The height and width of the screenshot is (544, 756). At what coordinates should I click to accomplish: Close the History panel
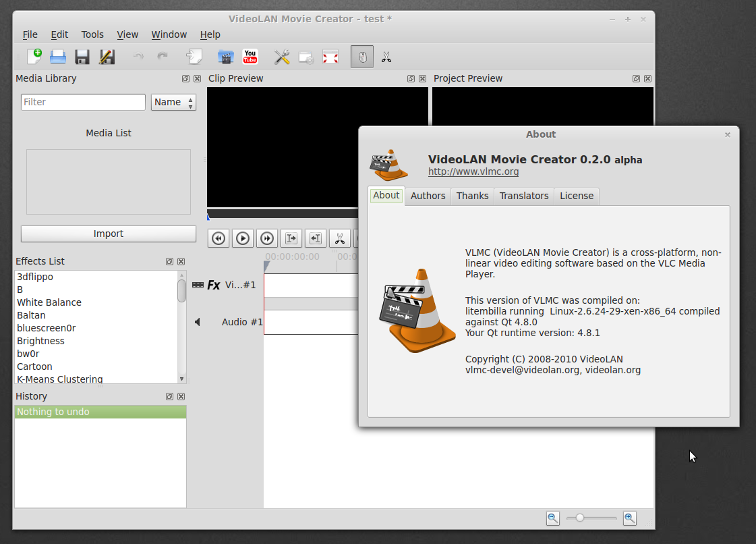[x=181, y=397]
